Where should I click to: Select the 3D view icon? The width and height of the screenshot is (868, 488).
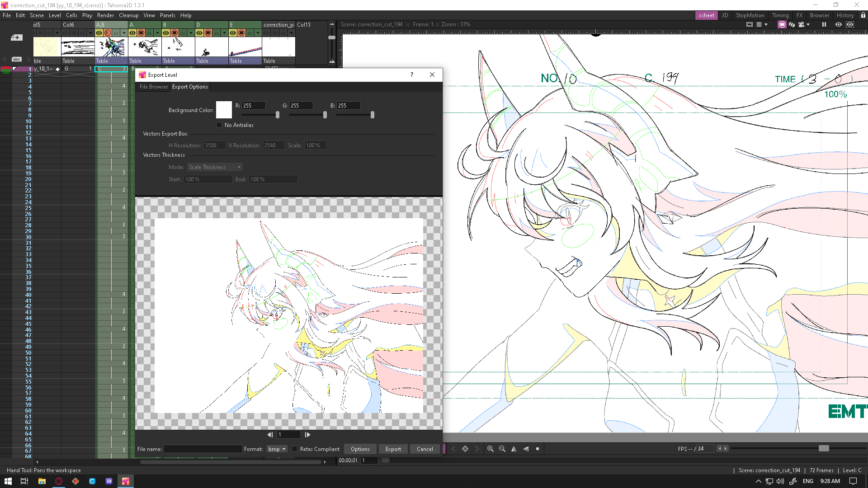(x=792, y=25)
